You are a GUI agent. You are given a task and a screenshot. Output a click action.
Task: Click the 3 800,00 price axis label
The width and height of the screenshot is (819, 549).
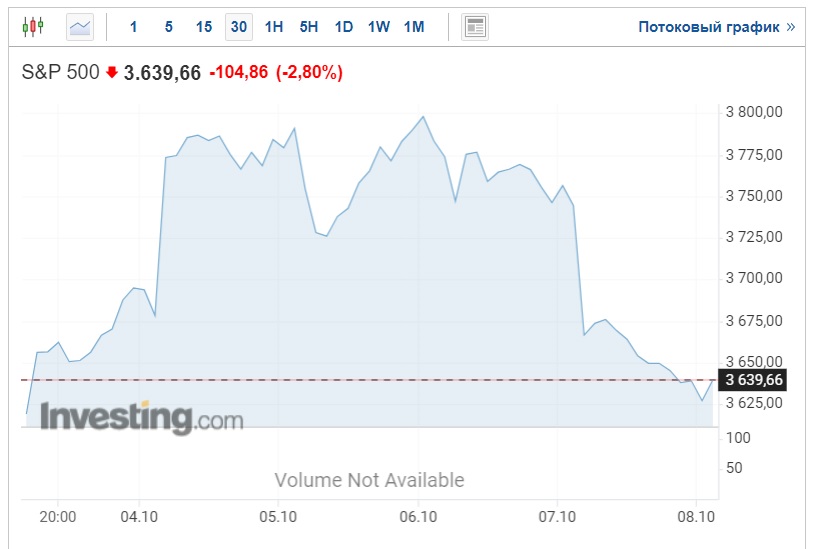pos(753,112)
